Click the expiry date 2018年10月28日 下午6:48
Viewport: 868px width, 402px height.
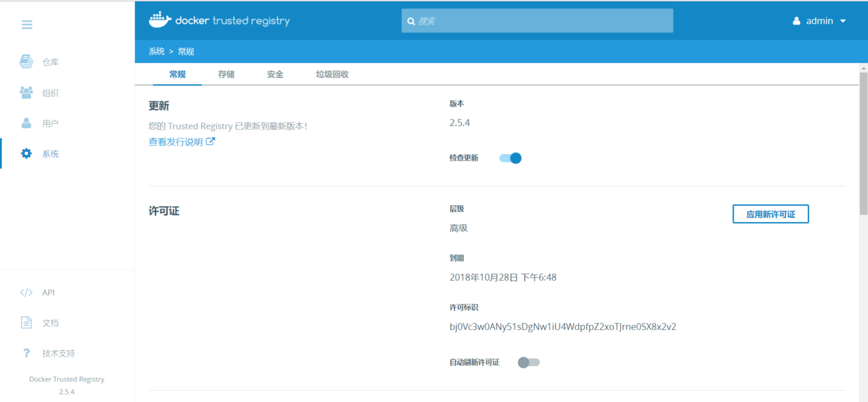click(x=503, y=277)
